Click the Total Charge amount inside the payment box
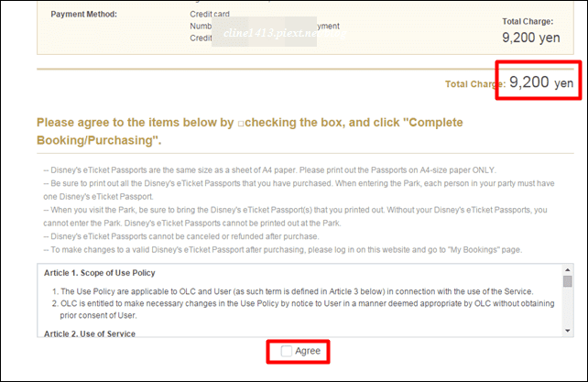 tap(531, 38)
